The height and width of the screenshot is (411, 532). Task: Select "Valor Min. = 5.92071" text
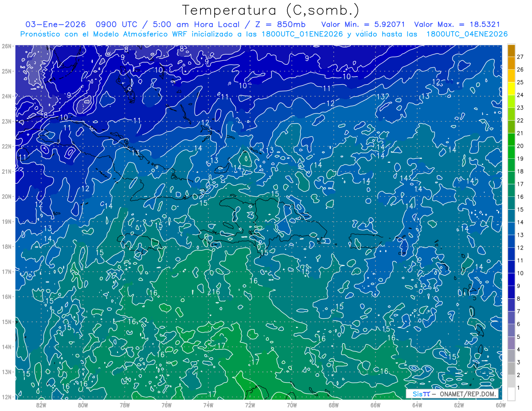[364, 24]
